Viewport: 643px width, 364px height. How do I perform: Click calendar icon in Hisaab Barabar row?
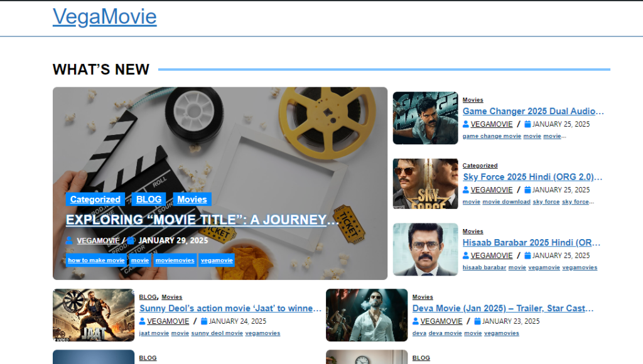pos(527,255)
